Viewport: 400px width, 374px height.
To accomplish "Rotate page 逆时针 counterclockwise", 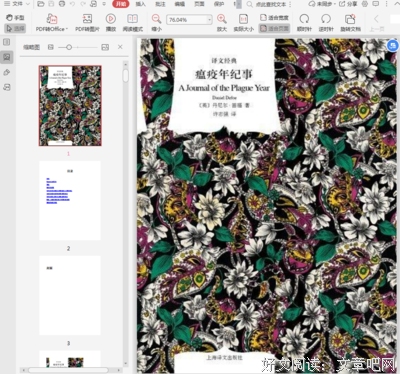I will [x=326, y=23].
